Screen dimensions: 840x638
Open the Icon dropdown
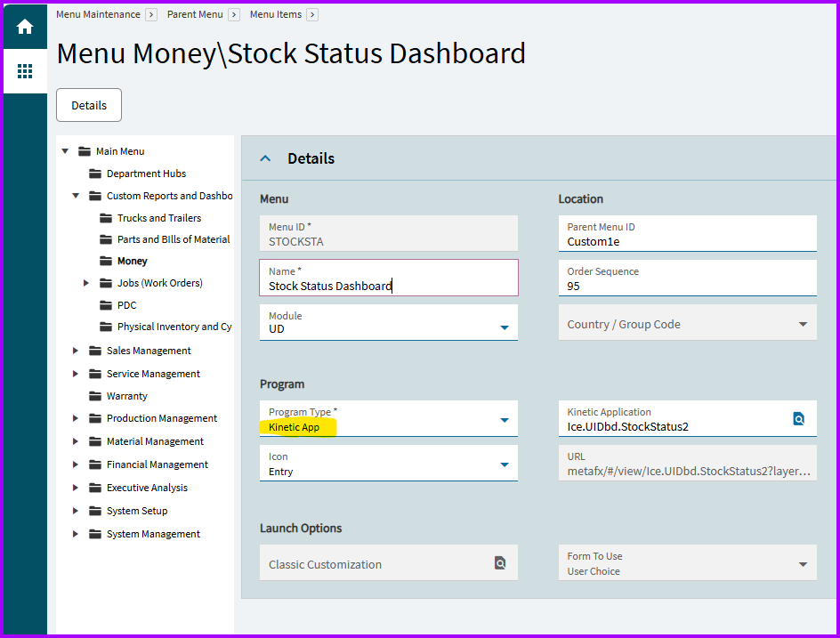coord(504,464)
